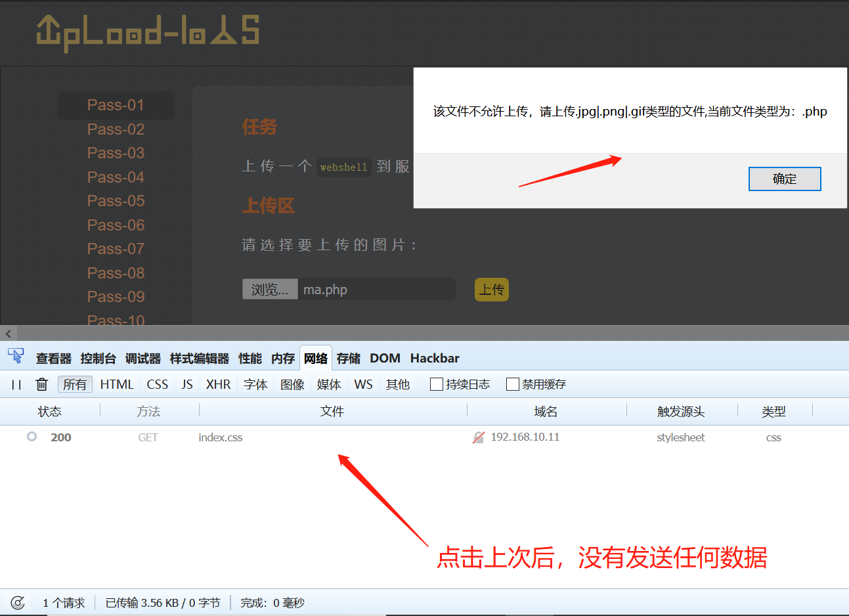Click the element picker icon in devtools
Screen dimensions: 849x616
[16, 357]
